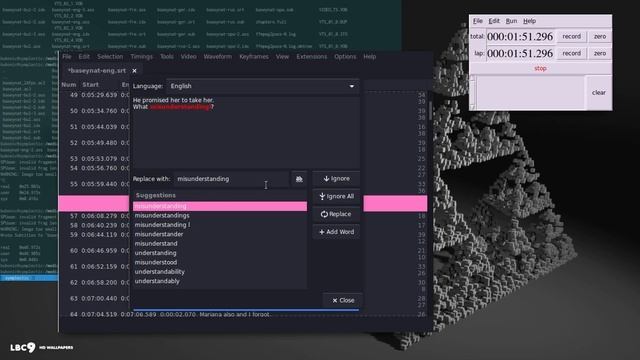Open the stopwatch File menu
The width and height of the screenshot is (640, 360).
coord(478,21)
